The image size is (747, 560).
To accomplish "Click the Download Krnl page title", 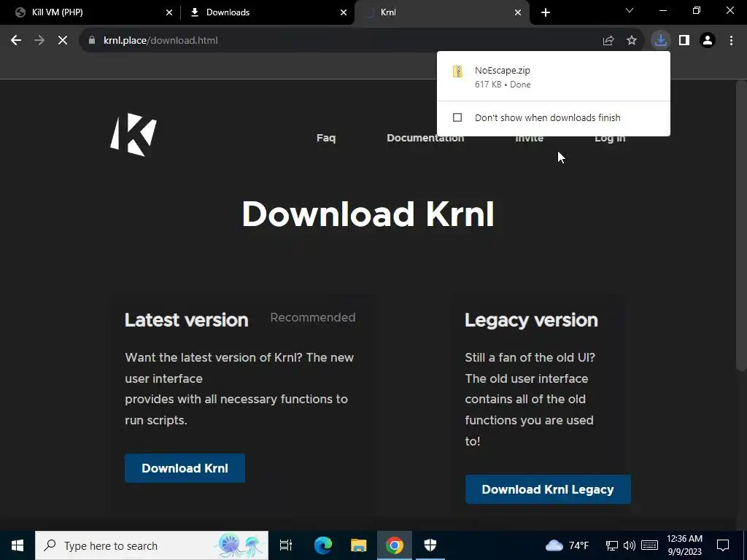I will [368, 214].
